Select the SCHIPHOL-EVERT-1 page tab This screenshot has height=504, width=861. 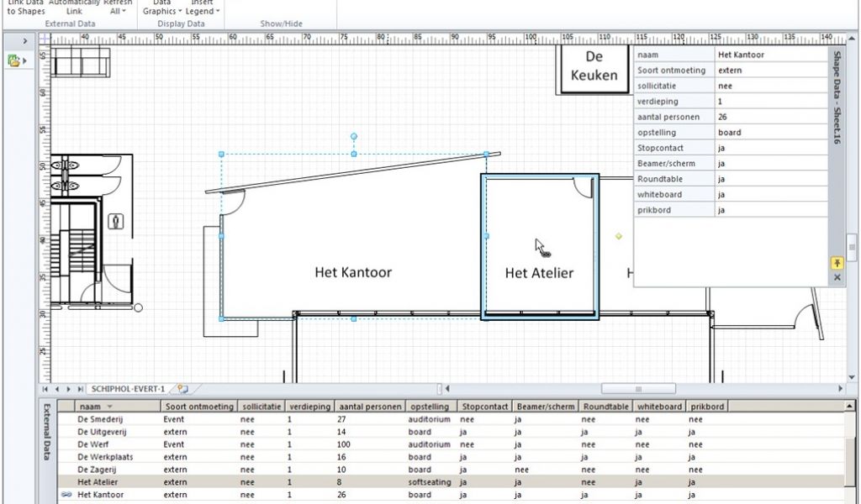point(128,389)
